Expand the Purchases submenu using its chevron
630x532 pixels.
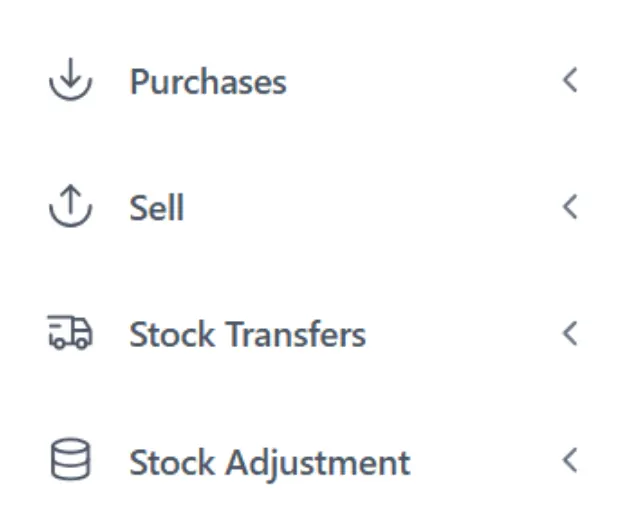(x=570, y=81)
